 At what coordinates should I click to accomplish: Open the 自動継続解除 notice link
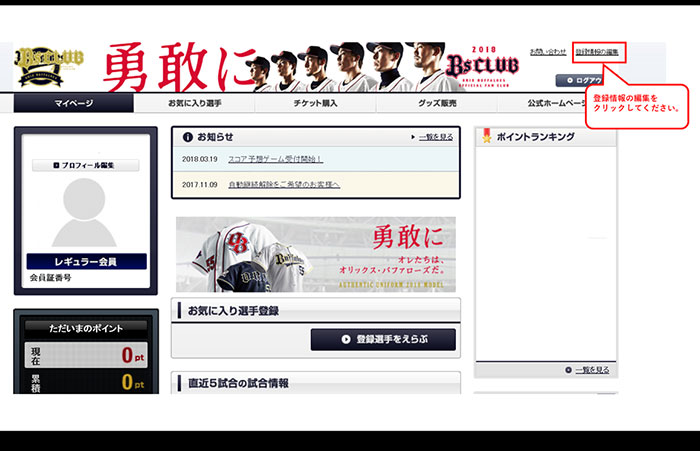coord(283,184)
